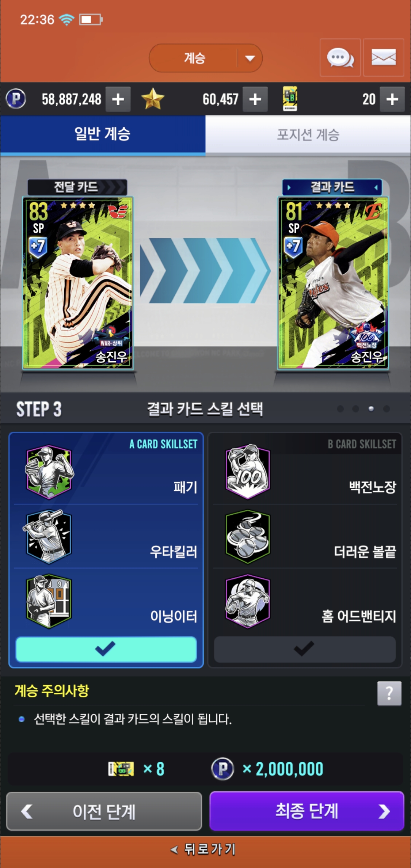Proceed to 최종 단계 final step

(x=307, y=811)
